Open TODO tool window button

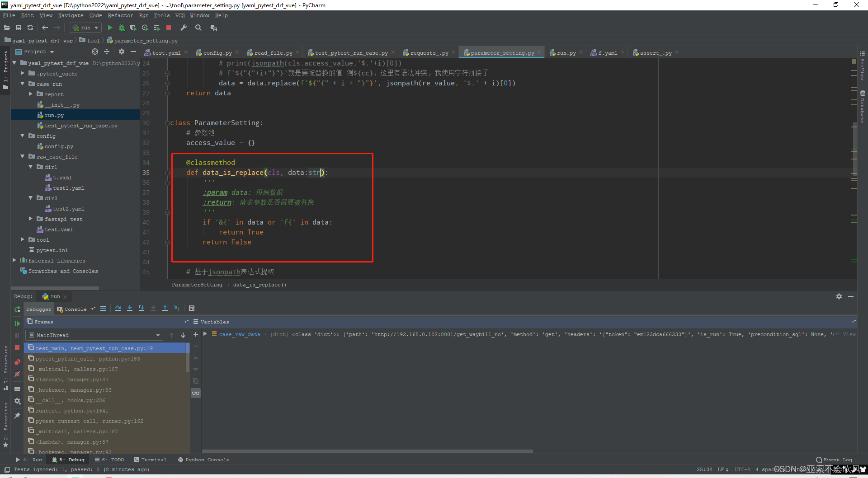[109, 459]
